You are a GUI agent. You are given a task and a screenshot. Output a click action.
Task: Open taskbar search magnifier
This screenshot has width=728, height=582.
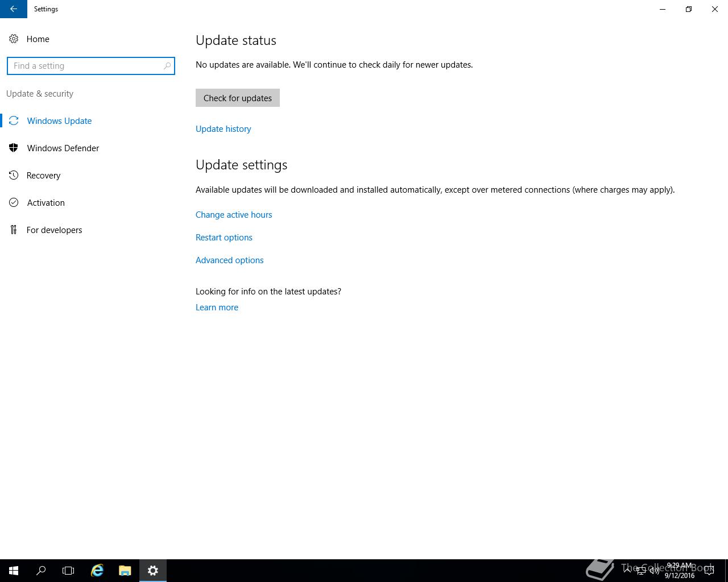41,571
